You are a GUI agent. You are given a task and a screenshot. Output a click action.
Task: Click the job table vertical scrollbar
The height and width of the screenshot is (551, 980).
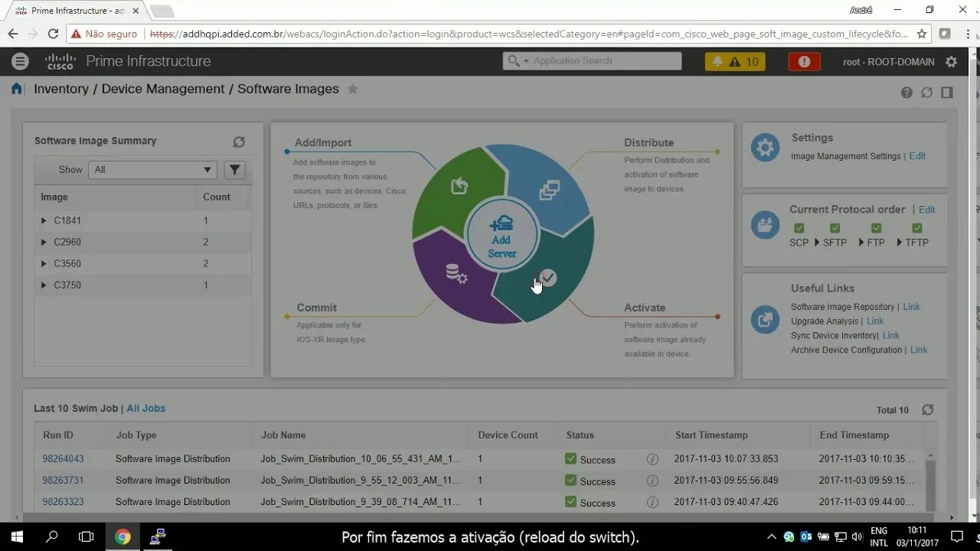click(930, 486)
